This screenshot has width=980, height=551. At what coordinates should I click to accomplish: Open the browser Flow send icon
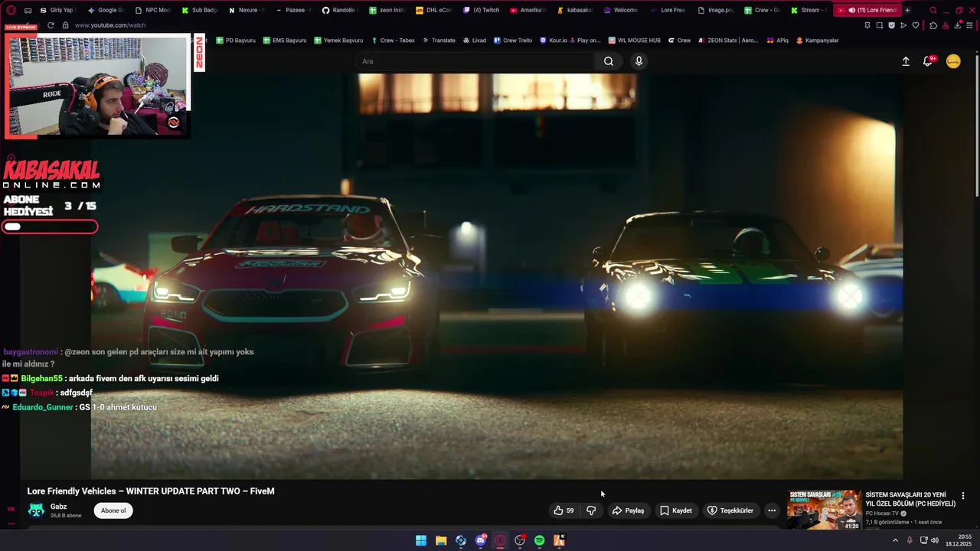point(903,25)
